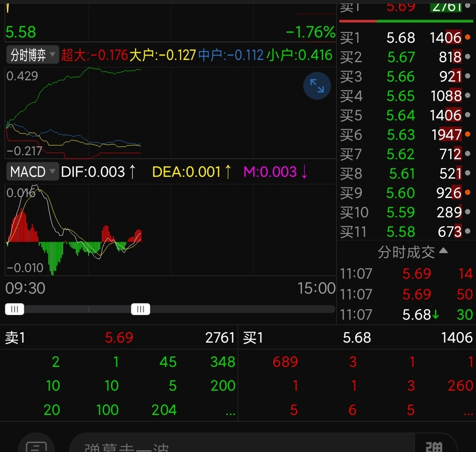
Task: Collapse the 分时成交 section arrow
Action: tap(443, 250)
